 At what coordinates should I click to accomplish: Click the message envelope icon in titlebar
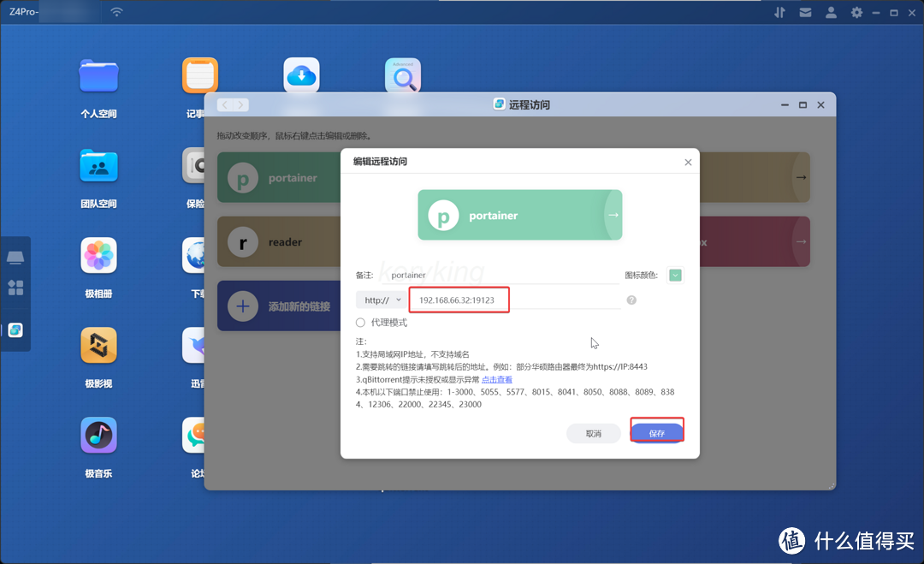pyautogui.click(x=805, y=12)
